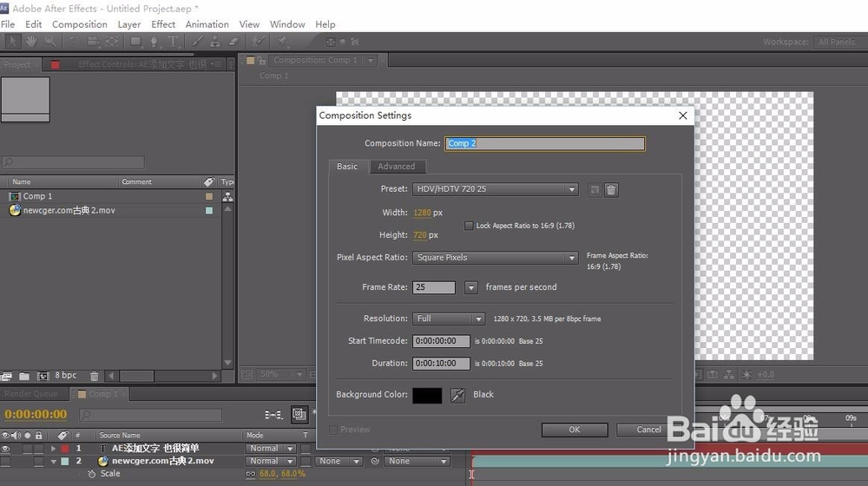Viewport: 868px width, 486px height.
Task: Click teal label color of layer 2
Action: point(65,461)
